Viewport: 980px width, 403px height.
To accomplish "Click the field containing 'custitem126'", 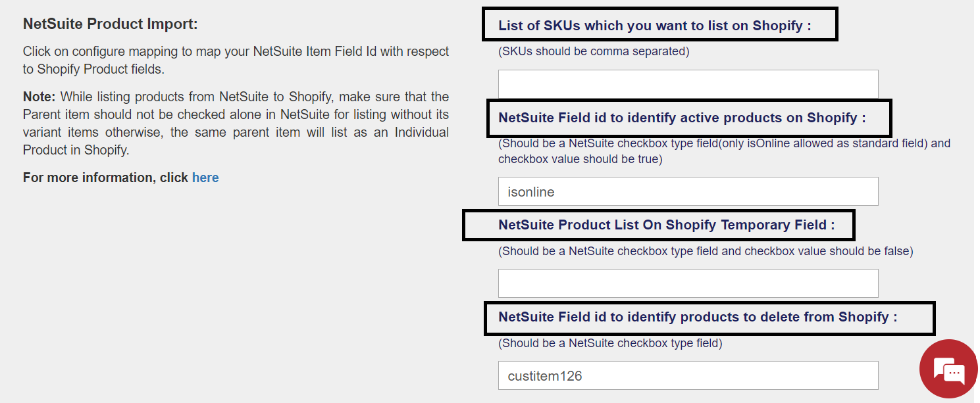I will (688, 375).
